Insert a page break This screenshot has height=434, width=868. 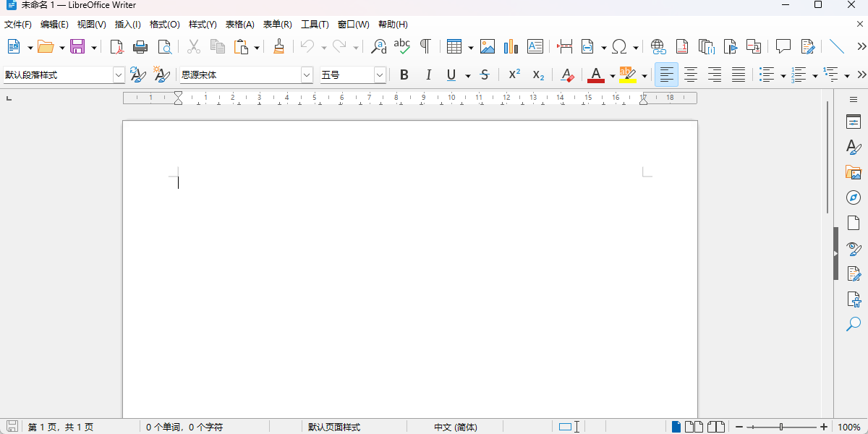pyautogui.click(x=563, y=46)
